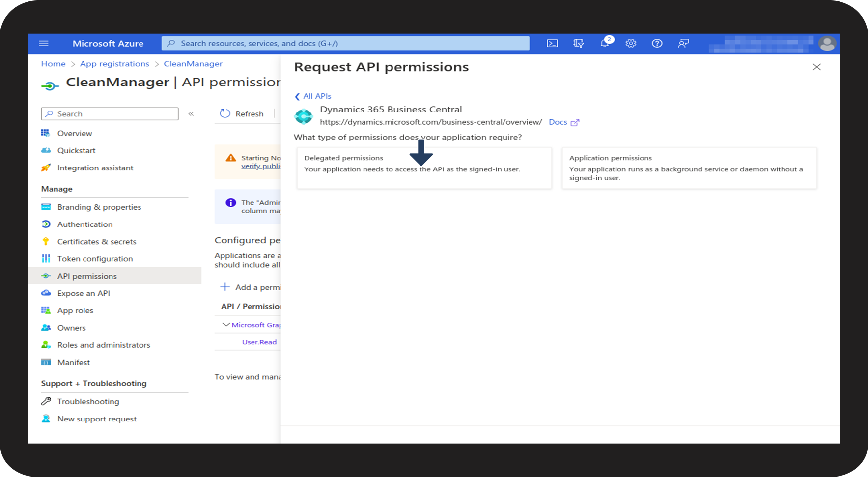Click the Token configuration icon
The image size is (868, 477).
[46, 258]
